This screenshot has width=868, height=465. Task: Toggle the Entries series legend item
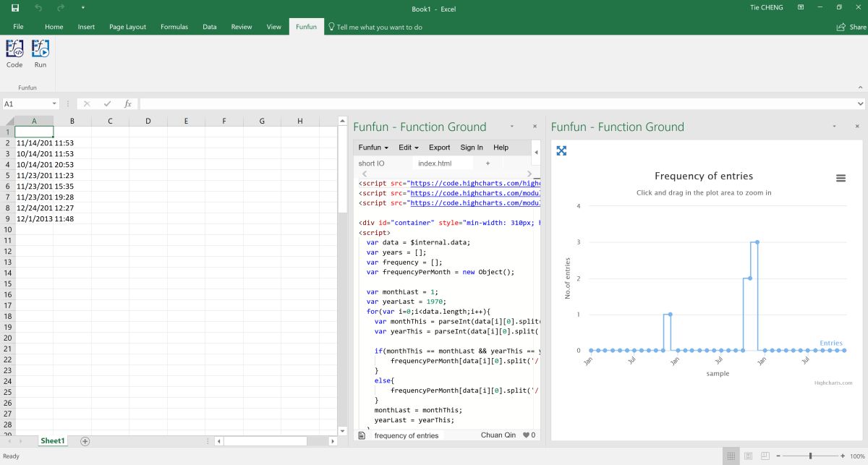pos(831,344)
